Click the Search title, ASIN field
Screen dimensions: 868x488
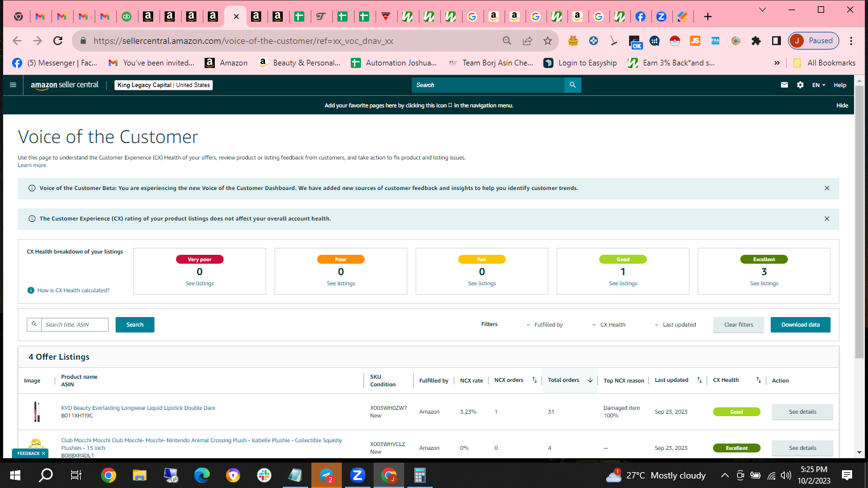75,325
